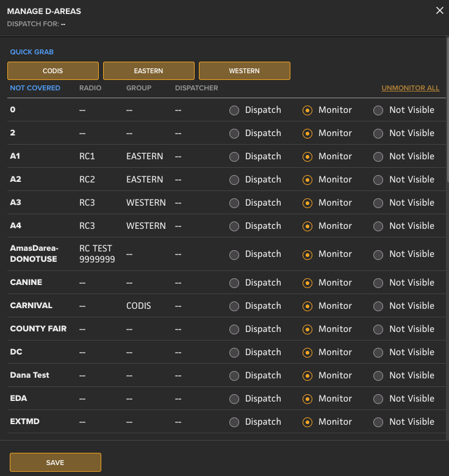
Task: Set EXTMD to Not Visible
Action: click(x=378, y=422)
